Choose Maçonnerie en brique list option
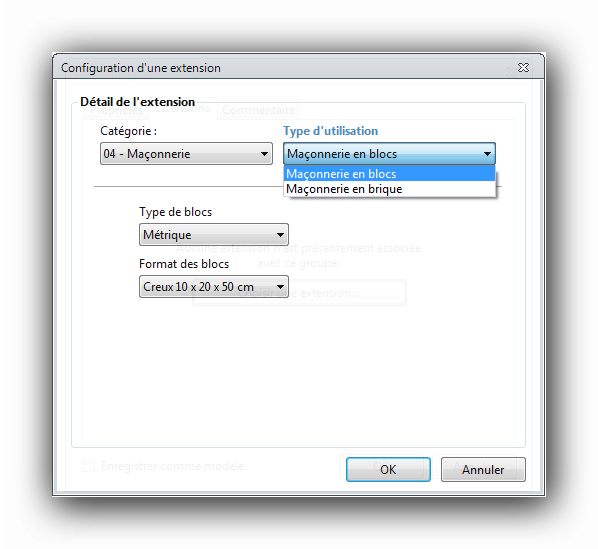 [389, 189]
